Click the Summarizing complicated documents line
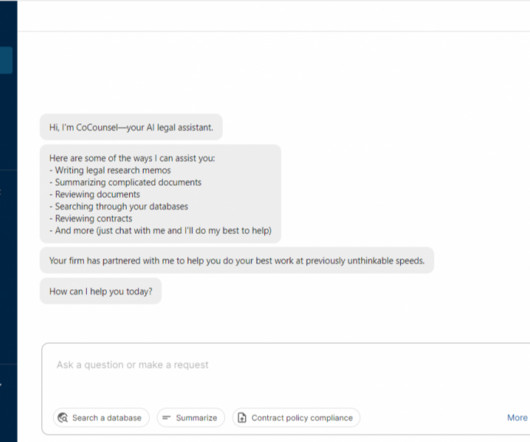Viewport: 530px width, 442px height. (125, 182)
